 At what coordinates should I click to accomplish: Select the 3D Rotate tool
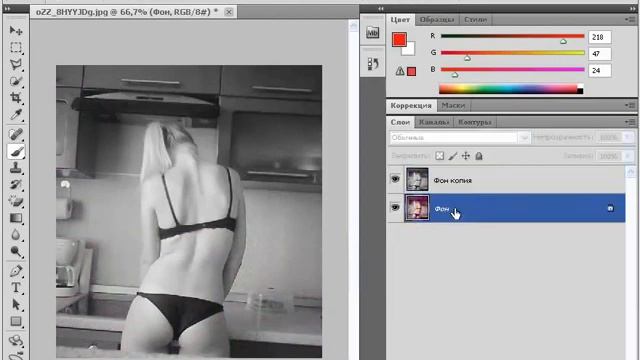click(x=16, y=340)
